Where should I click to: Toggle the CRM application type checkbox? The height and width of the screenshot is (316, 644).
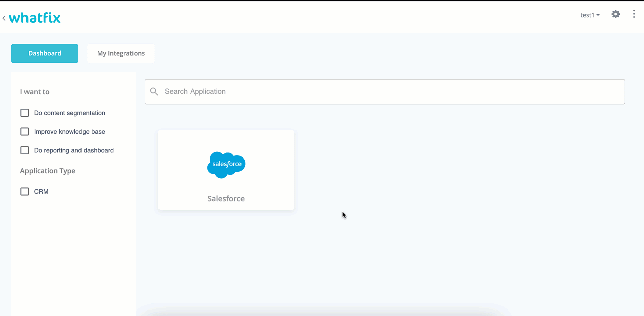24,191
